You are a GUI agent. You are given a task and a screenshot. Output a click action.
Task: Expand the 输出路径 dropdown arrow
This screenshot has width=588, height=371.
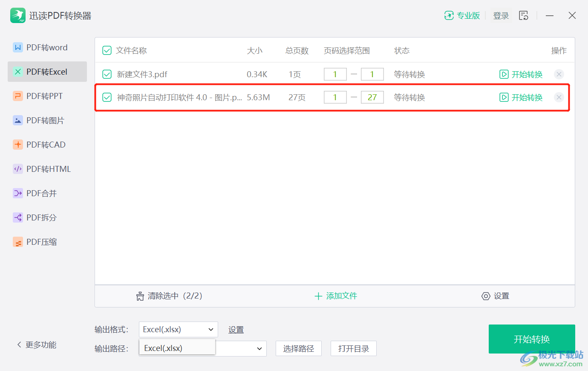(x=259, y=349)
